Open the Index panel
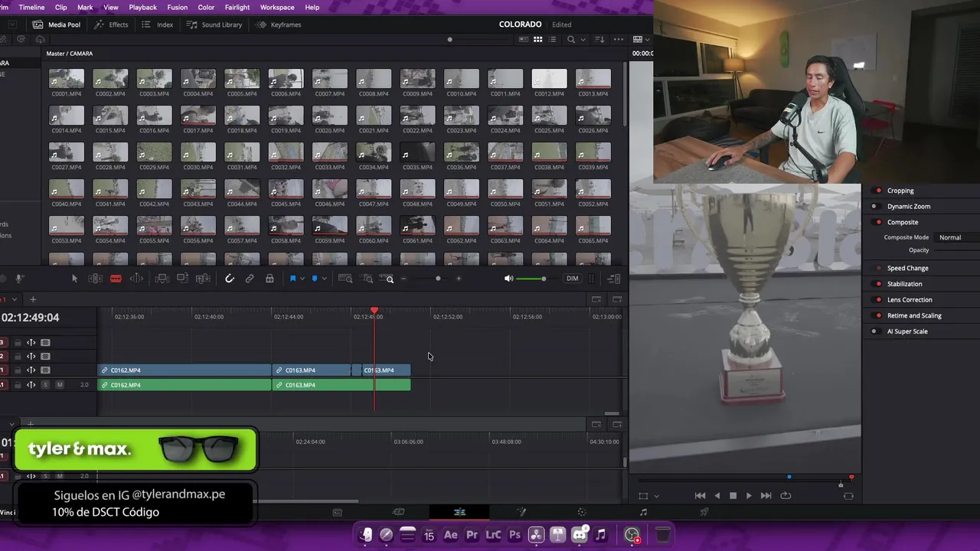 (x=158, y=24)
